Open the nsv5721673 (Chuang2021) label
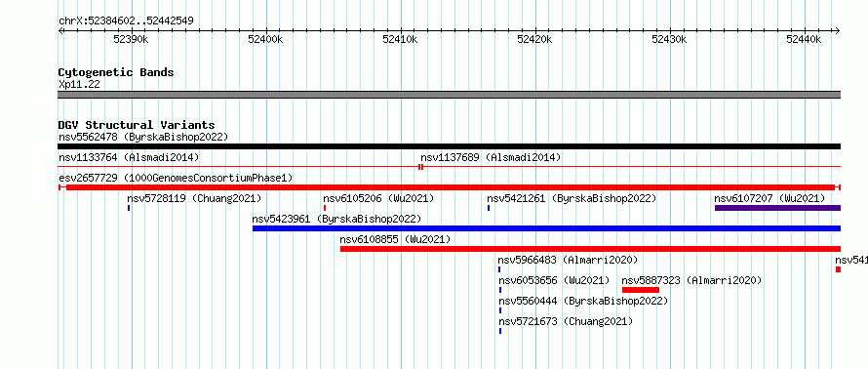The height and width of the screenshot is (369, 868). [566, 321]
